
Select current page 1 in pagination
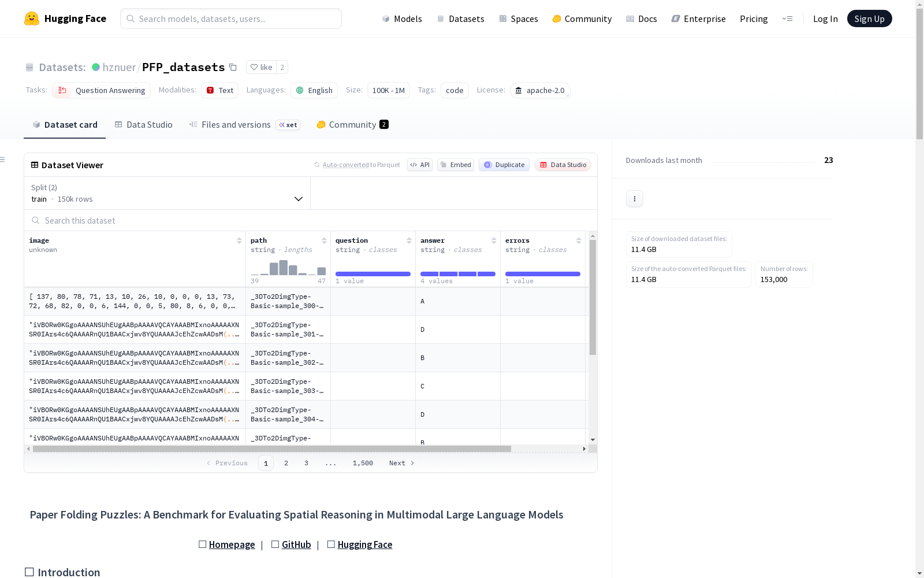click(x=266, y=463)
